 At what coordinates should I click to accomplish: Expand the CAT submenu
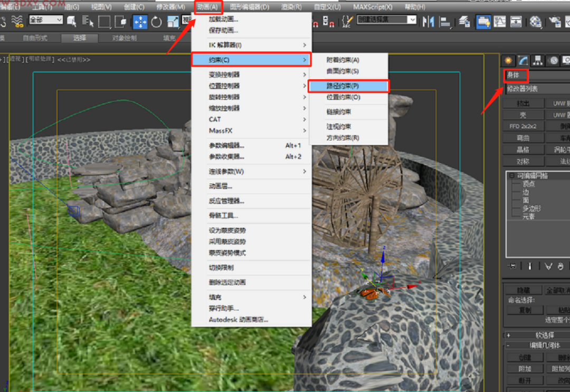[x=252, y=120]
